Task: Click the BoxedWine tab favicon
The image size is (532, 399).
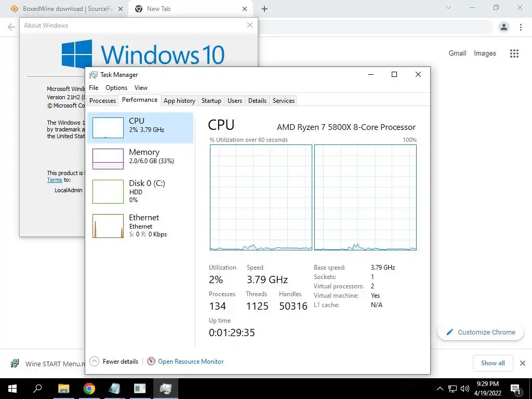Action: 15,9
